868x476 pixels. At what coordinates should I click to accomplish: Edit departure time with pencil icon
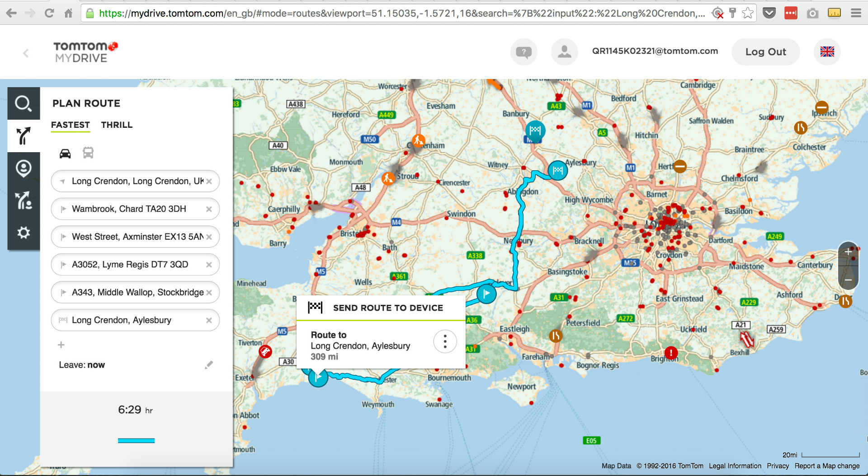point(208,365)
